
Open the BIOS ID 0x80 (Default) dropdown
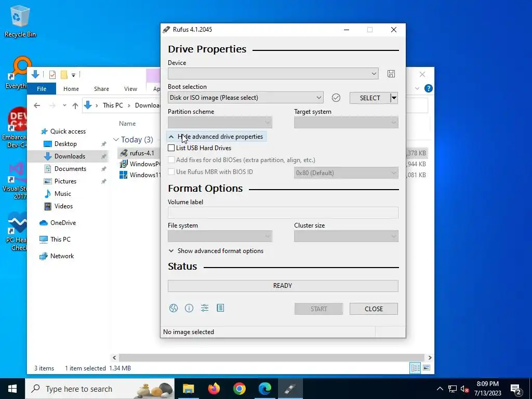point(346,173)
